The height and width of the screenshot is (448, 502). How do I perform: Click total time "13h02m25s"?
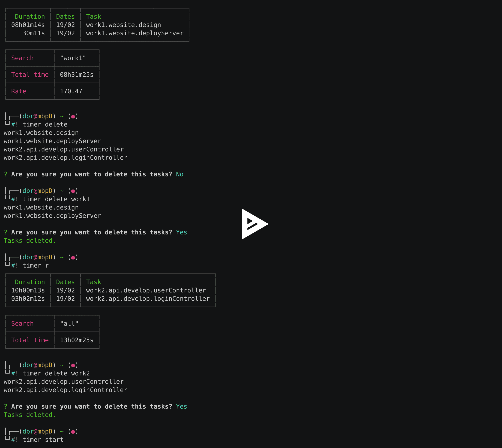click(x=76, y=340)
